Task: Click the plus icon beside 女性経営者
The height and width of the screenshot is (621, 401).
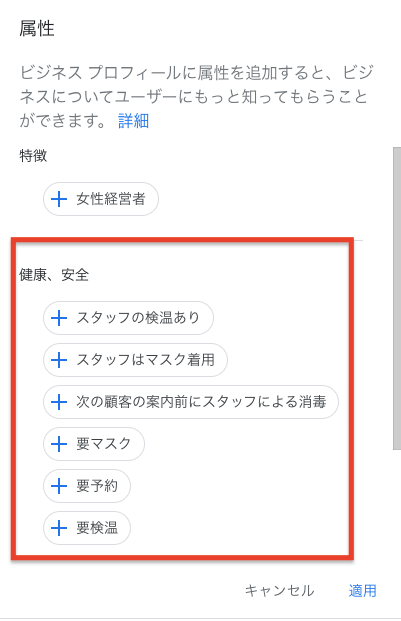Action: point(59,199)
